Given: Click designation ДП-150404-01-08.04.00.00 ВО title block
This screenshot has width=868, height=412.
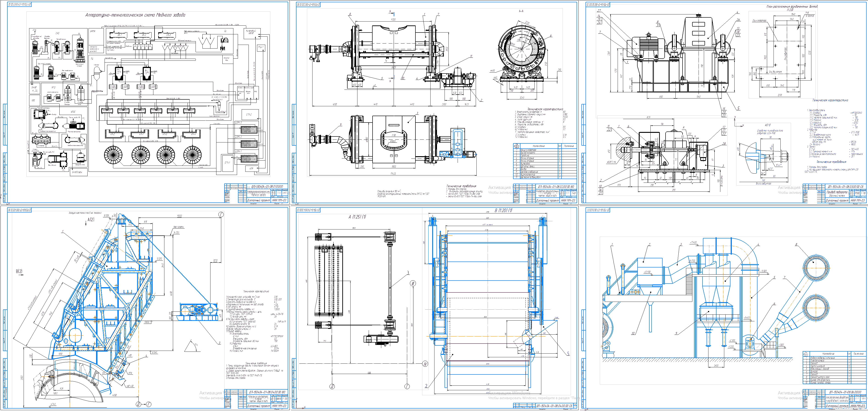Looking at the screenshot, I should [x=267, y=392].
